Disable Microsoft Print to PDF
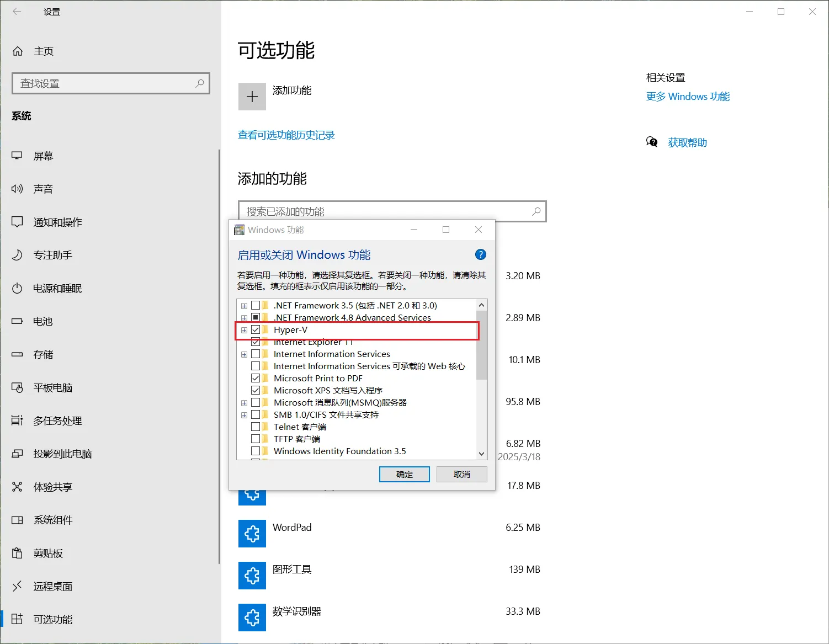 click(256, 377)
